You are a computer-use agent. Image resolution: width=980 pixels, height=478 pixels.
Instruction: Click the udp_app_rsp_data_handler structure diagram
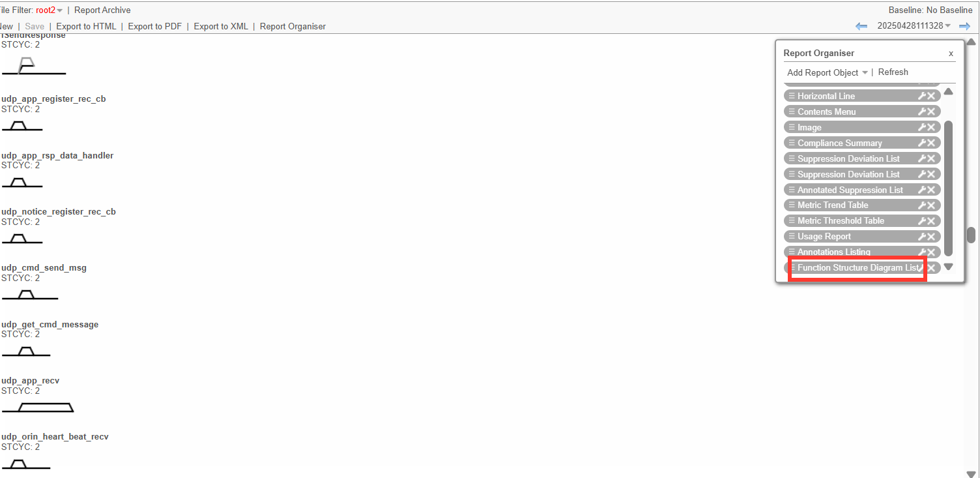click(22, 182)
